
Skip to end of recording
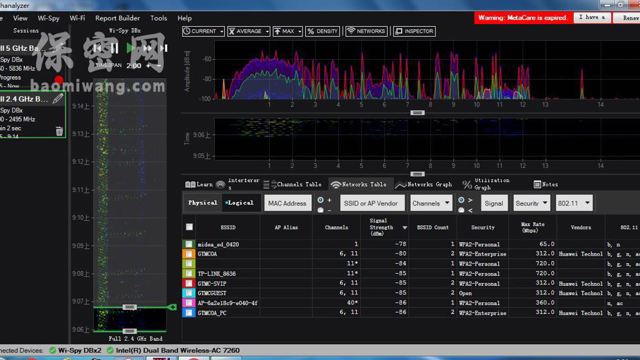pos(164,48)
